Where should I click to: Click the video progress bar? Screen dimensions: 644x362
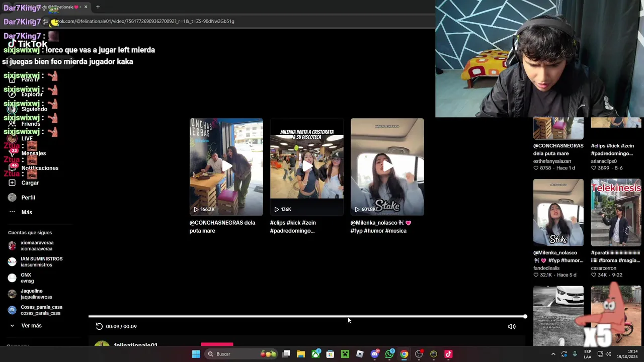point(307,316)
